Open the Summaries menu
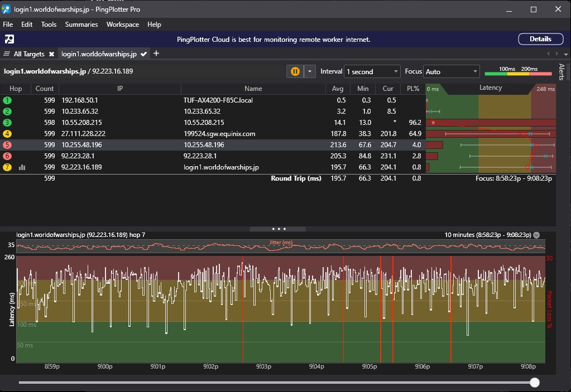Screen dimensions: 571x392 [81, 25]
